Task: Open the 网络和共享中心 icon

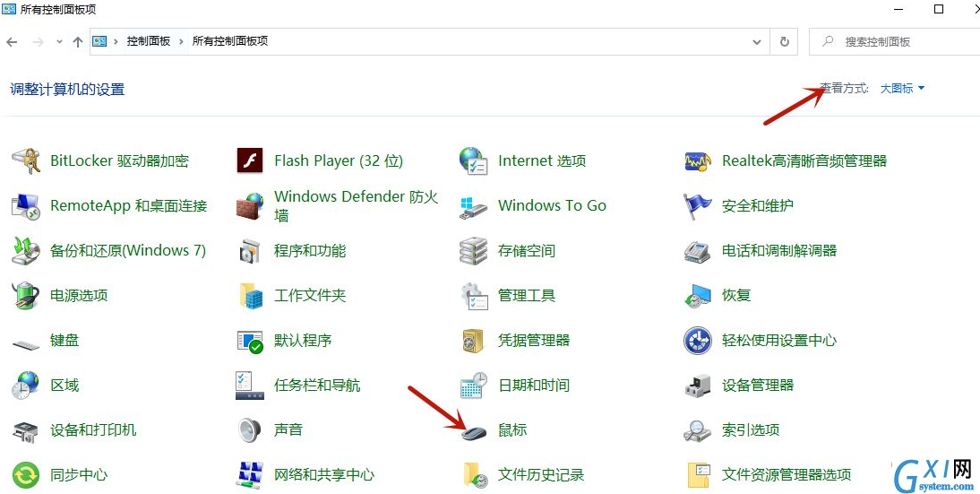Action: [250, 475]
